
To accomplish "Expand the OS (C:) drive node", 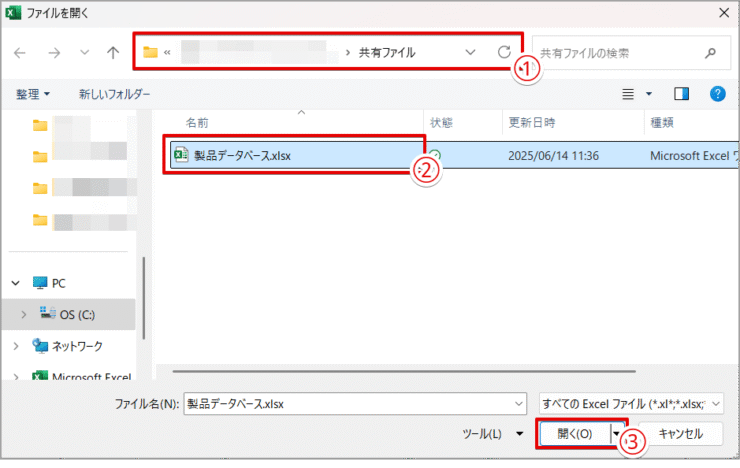I will pos(24,314).
